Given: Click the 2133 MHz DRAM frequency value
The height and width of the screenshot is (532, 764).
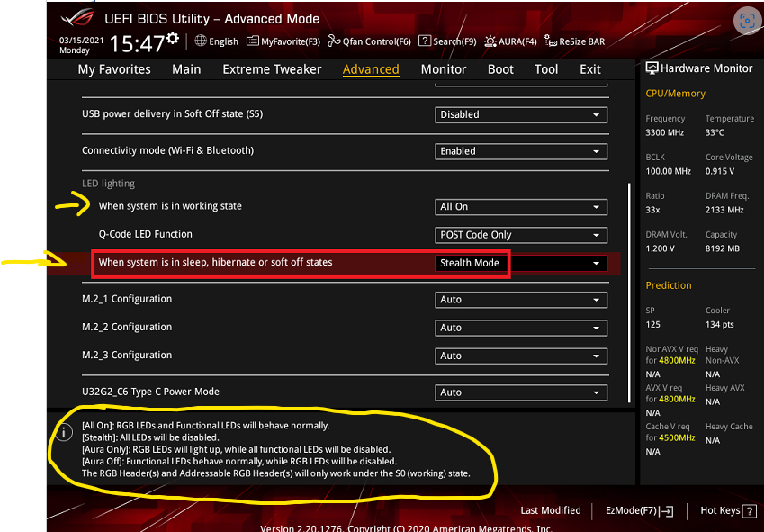Looking at the screenshot, I should [x=724, y=210].
